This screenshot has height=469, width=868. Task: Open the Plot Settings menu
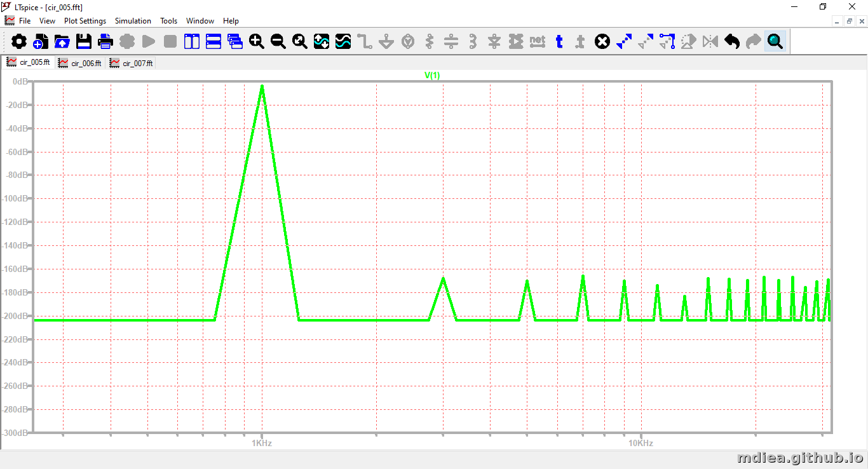[85, 21]
